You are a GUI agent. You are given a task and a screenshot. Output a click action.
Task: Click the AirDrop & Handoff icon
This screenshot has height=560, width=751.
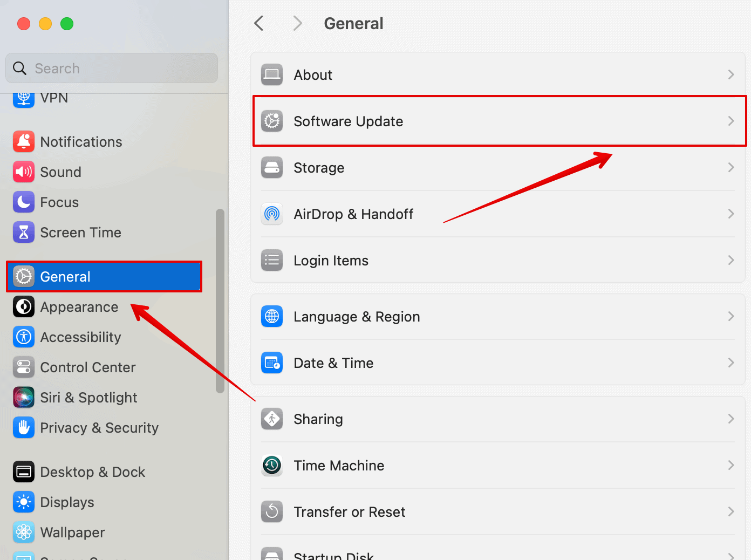pyautogui.click(x=272, y=214)
